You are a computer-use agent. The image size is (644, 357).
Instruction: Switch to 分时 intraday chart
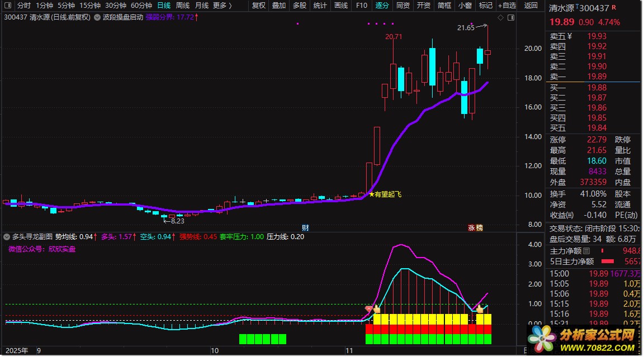(x=24, y=6)
